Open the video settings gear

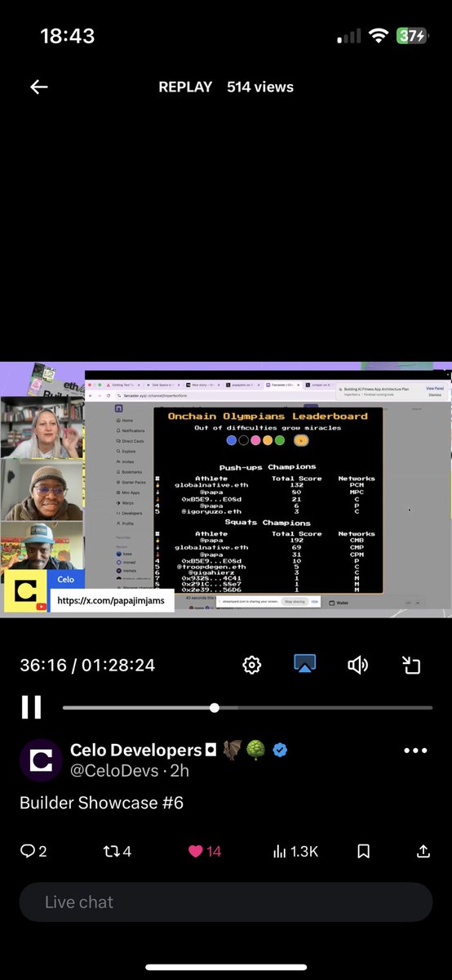tap(252, 665)
